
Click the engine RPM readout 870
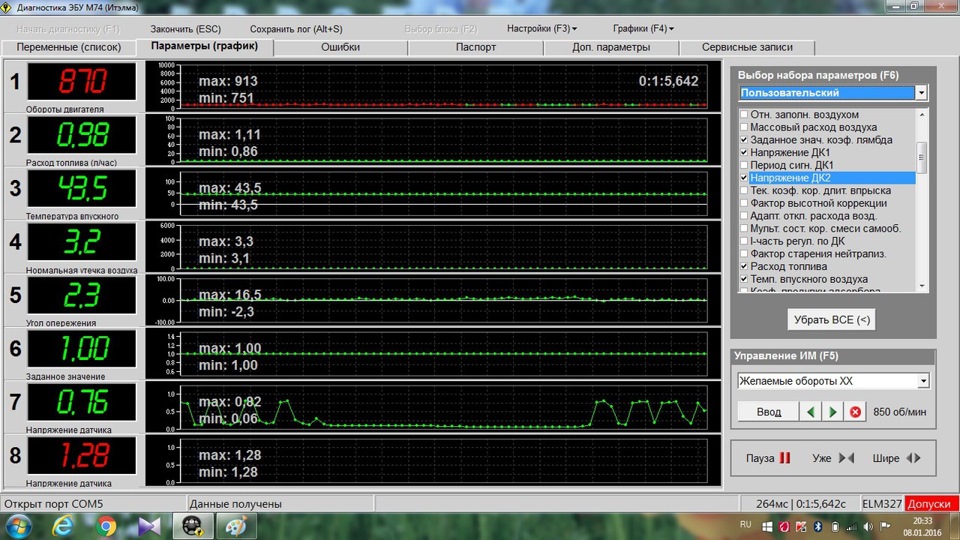click(82, 81)
